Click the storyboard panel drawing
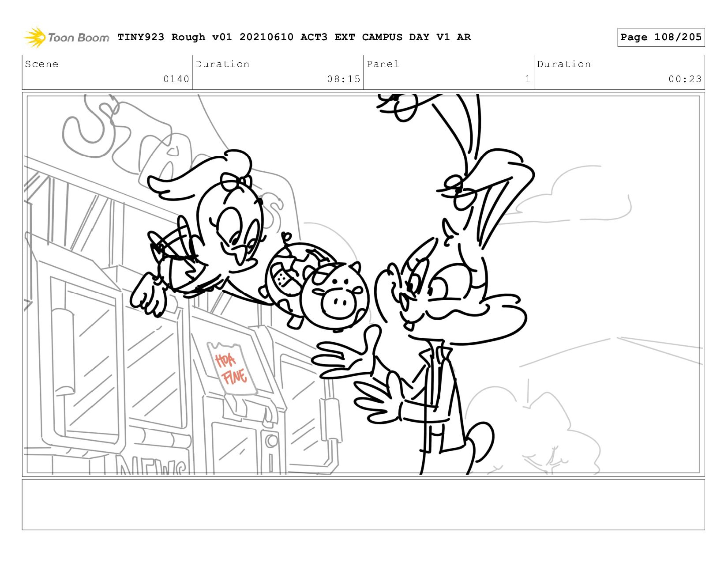Screen dimensions: 728x563 [x=363, y=284]
